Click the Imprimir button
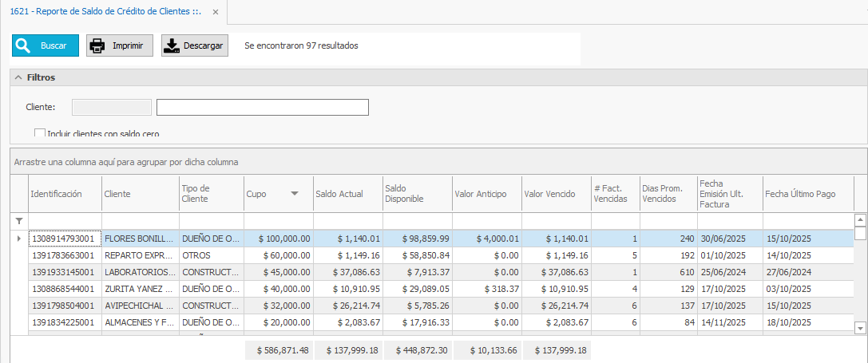The image size is (868, 363). coord(120,45)
